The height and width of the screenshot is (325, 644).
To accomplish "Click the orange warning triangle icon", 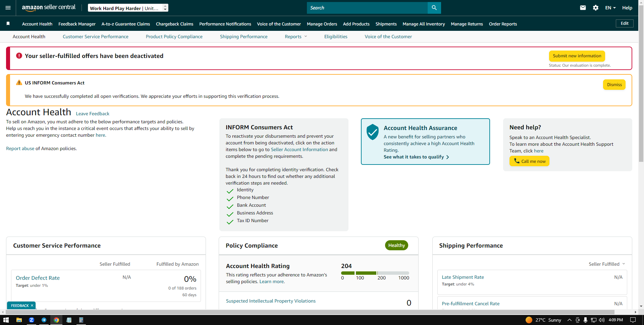I will pyautogui.click(x=19, y=83).
